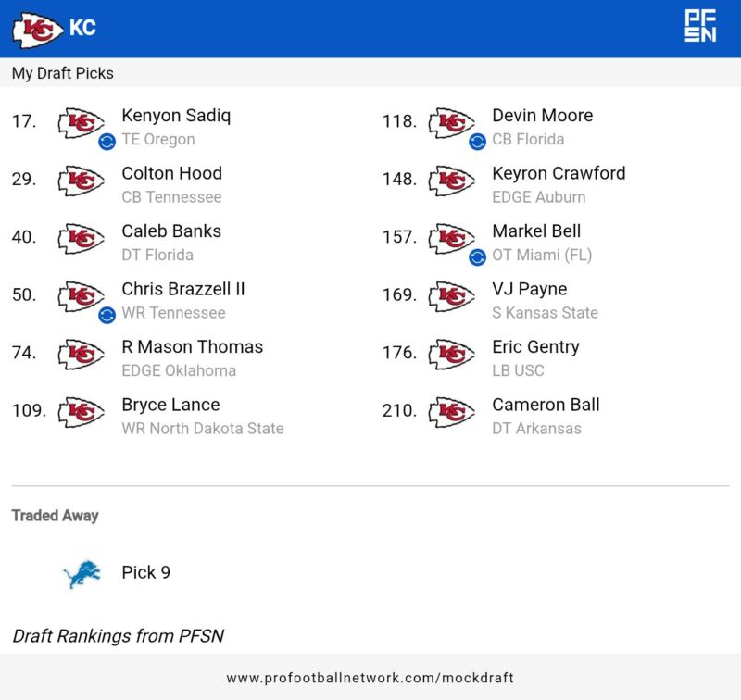Click the Chiefs logo next to pick 29
The image size is (741, 700).
coord(81,180)
